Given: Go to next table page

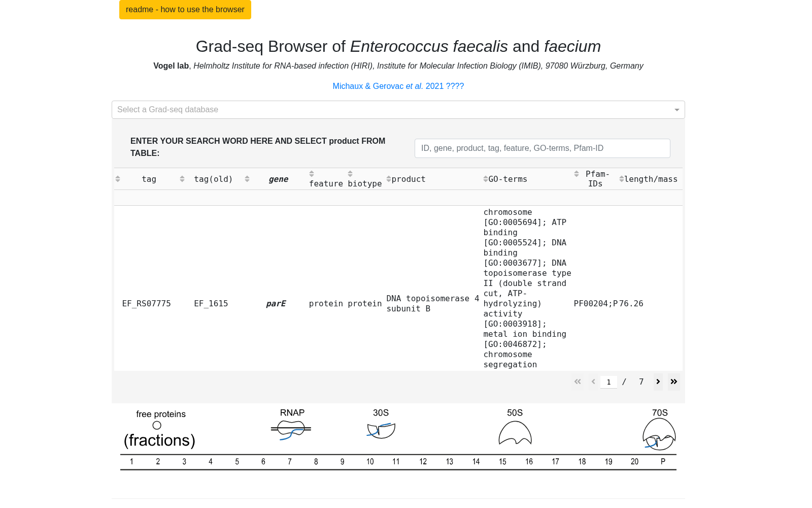Looking at the screenshot, I should [x=658, y=382].
